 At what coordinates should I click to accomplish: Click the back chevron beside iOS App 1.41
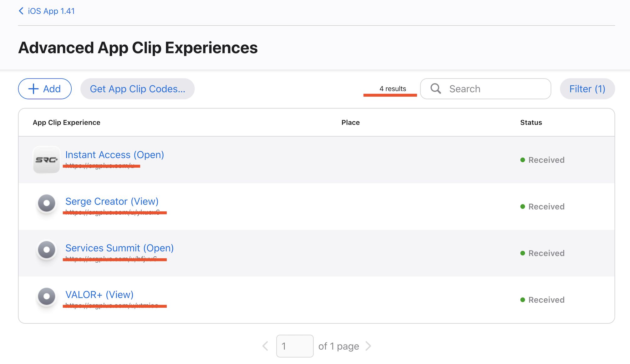(x=21, y=11)
